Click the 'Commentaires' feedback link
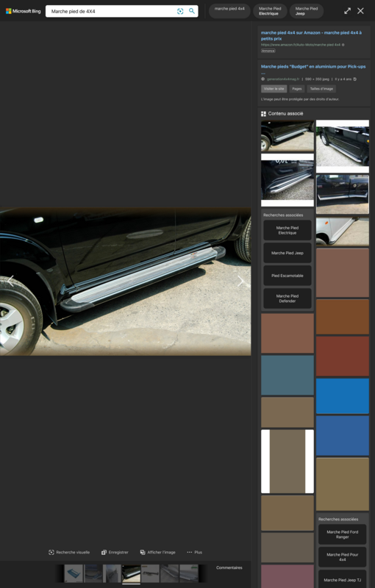 coord(229,567)
